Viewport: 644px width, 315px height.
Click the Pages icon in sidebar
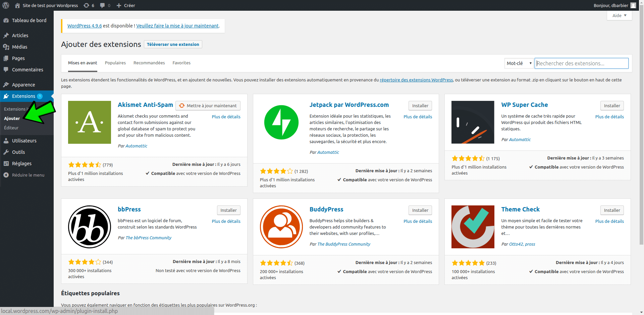(6, 58)
